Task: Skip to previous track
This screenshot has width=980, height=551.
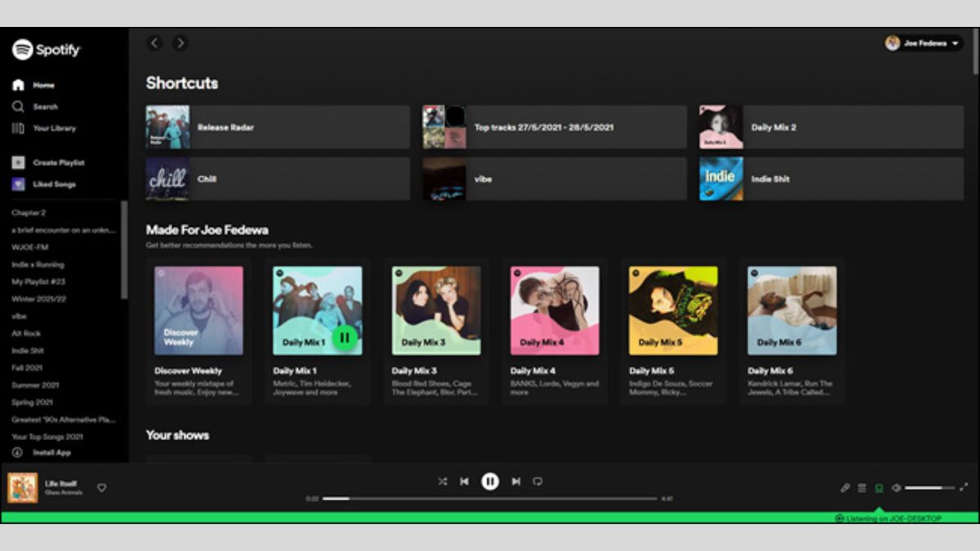Action: coord(464,482)
